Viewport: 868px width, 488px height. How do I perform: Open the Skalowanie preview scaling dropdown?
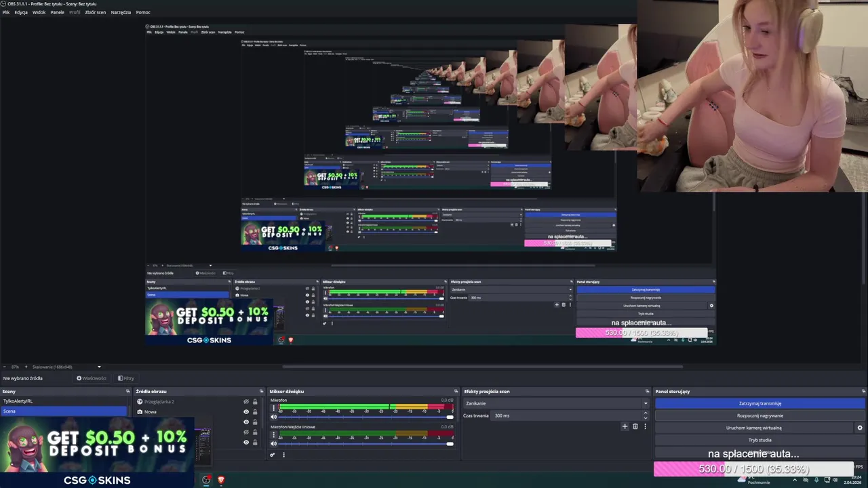pos(66,367)
